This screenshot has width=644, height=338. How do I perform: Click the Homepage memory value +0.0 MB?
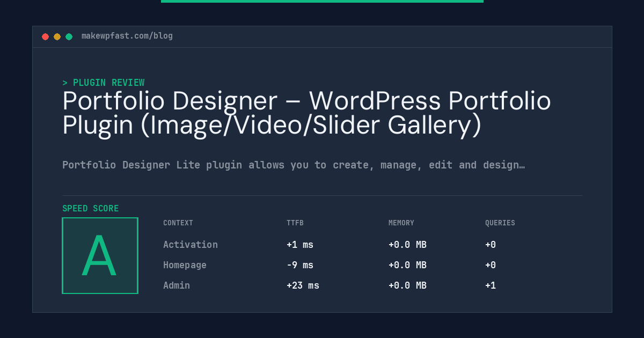click(x=407, y=265)
